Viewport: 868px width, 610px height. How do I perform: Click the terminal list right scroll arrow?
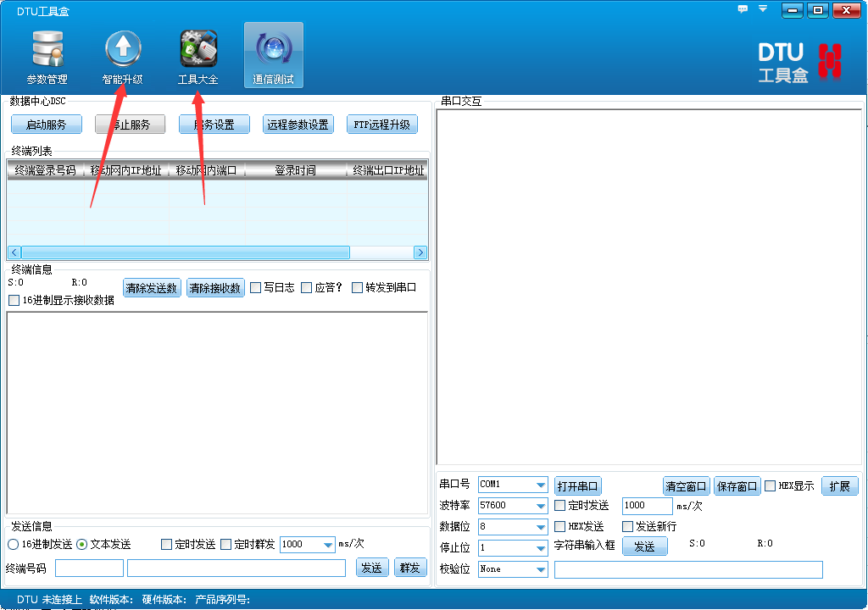click(420, 253)
